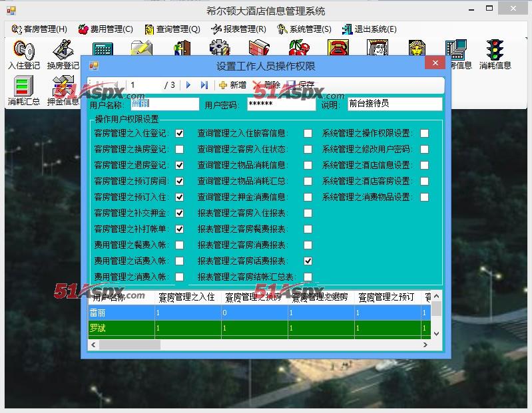The image size is (532, 413).
Task: Select the 雷丽 row in grid
Action: click(260, 313)
